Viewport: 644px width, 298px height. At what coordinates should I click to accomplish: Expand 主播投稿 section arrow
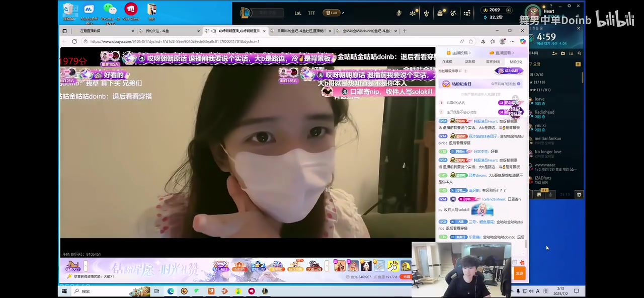[x=469, y=53]
